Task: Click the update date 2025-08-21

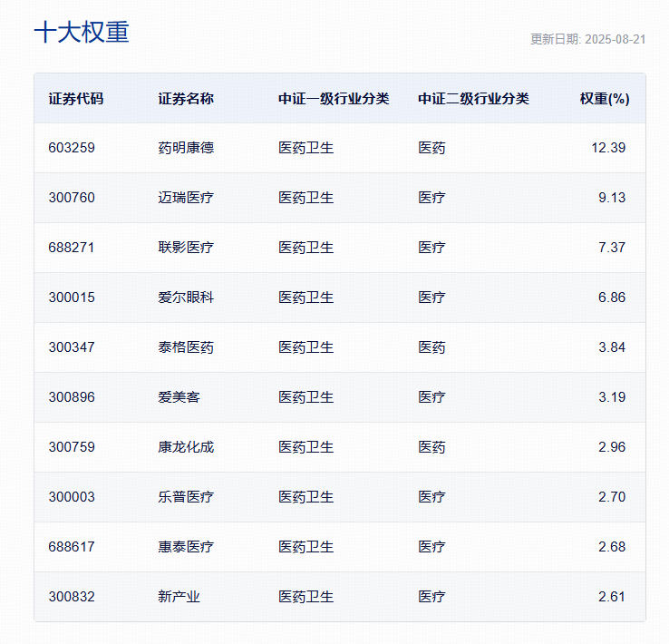Action: click(615, 39)
